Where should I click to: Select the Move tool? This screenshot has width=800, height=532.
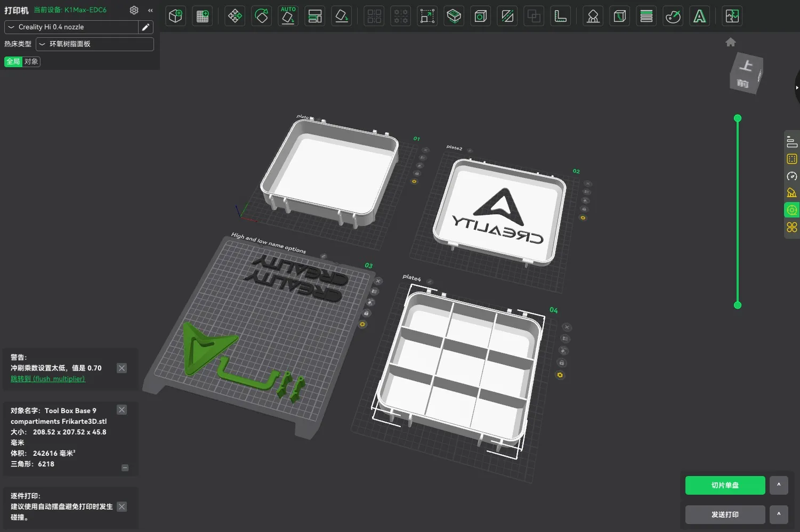[x=235, y=16]
